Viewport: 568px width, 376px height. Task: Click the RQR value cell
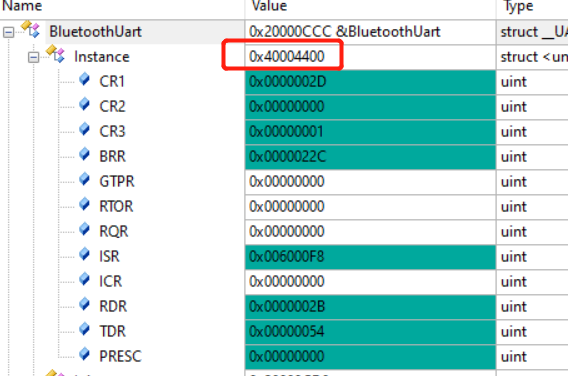(370, 232)
